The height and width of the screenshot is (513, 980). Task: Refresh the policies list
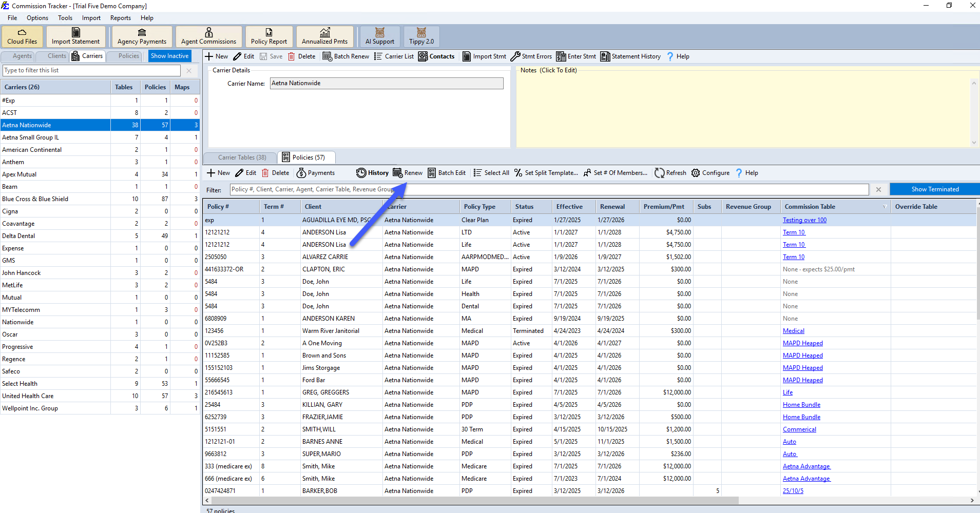tap(670, 173)
